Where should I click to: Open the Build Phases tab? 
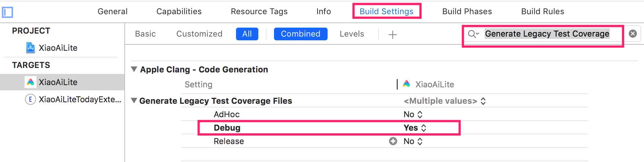[467, 12]
